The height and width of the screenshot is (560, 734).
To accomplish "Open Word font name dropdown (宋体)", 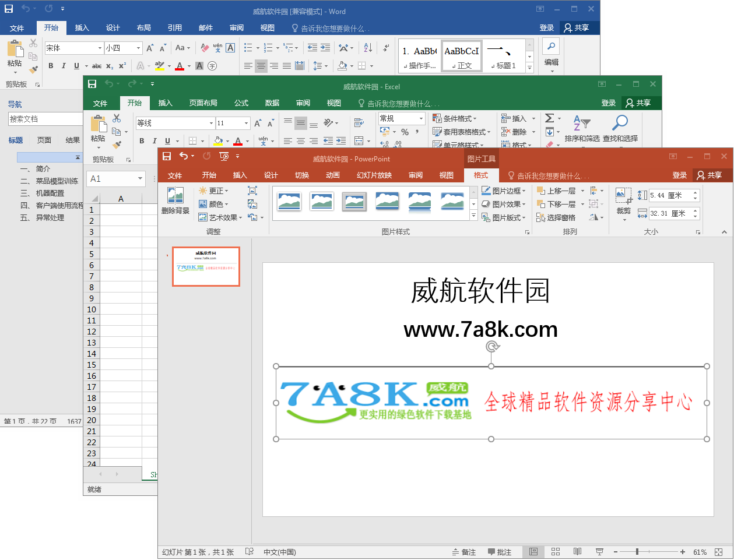I will [x=99, y=48].
